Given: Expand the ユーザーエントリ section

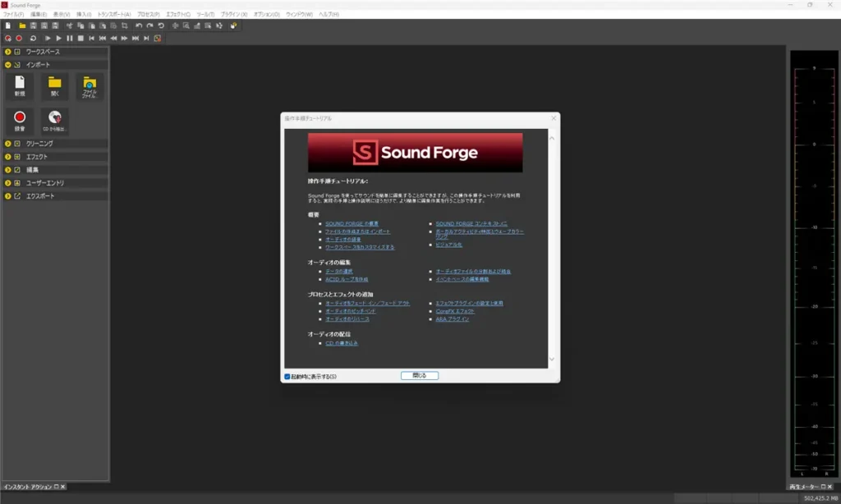Looking at the screenshot, I should (8, 183).
